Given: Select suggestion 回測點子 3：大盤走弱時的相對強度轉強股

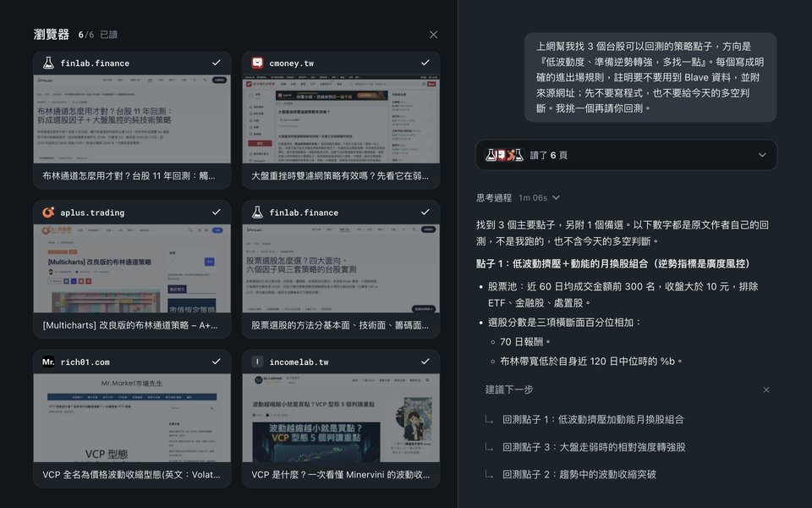Looking at the screenshot, I should point(594,447).
